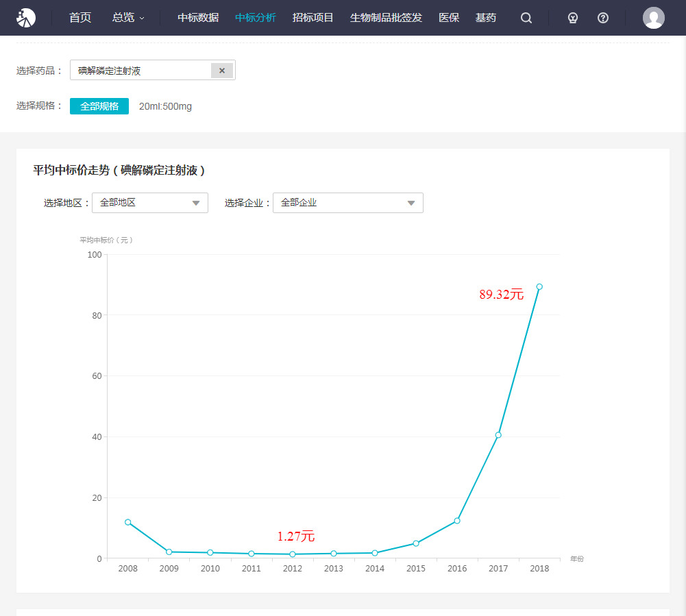Screen dimensions: 686x616
Task: Click the 基药 navigation link
Action: pos(486,18)
